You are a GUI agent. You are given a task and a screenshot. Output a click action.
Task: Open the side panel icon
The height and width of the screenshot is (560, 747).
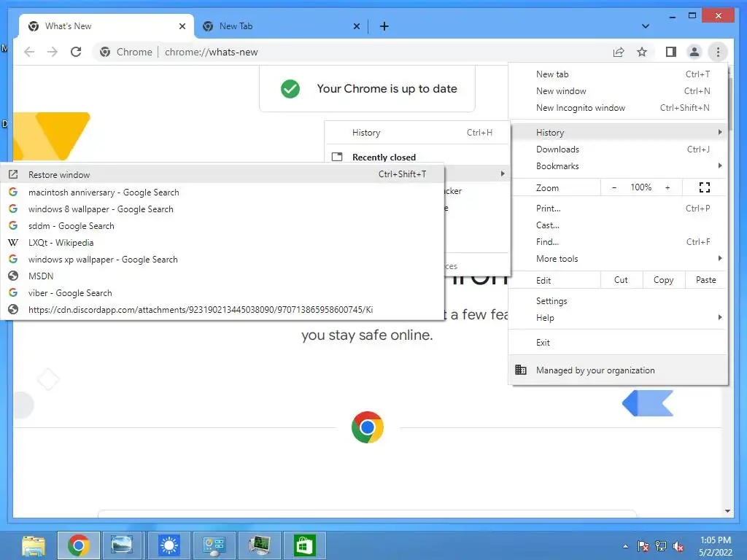point(671,52)
